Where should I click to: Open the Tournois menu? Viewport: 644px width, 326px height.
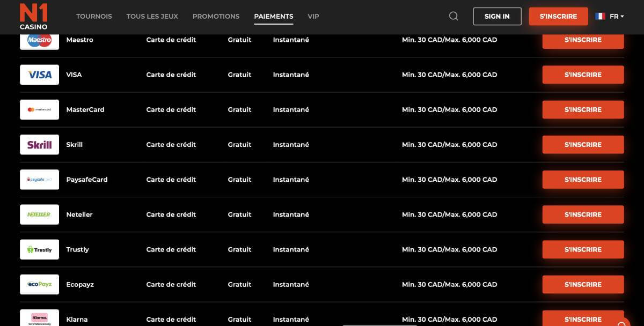[94, 17]
